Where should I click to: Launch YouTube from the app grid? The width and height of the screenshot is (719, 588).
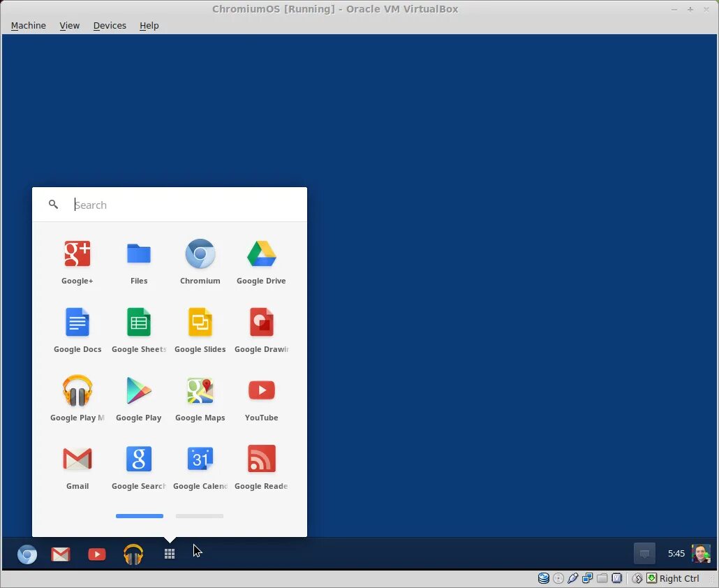[261, 390]
